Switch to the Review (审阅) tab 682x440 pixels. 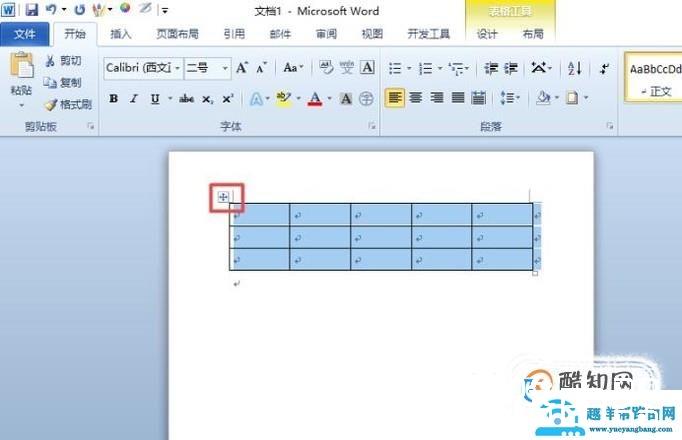click(x=326, y=34)
